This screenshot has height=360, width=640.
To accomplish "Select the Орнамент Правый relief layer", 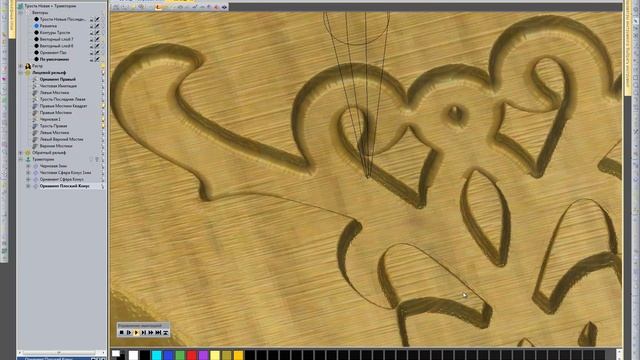I will [x=58, y=79].
